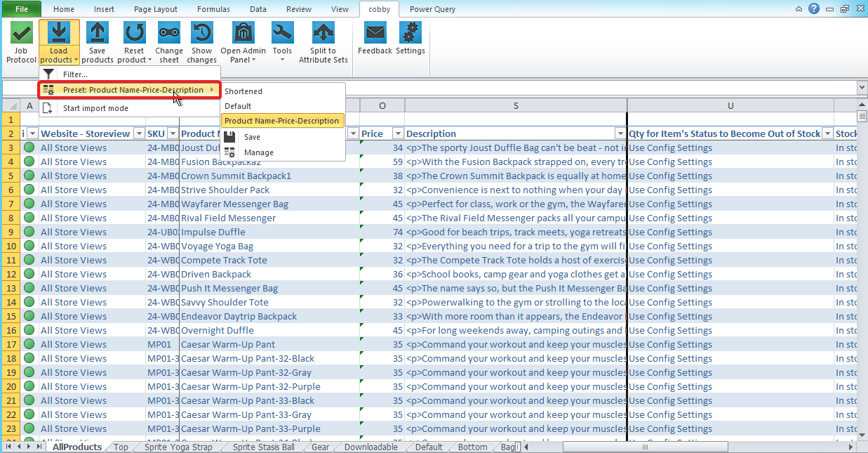This screenshot has width=868, height=453.
Task: Switch to the Insert ribbon tab
Action: [105, 9]
